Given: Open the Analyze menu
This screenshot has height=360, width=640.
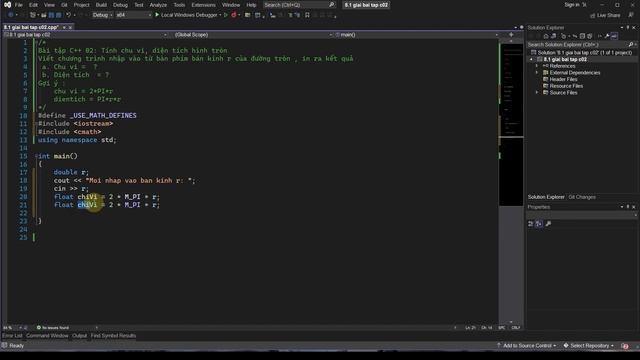Looking at the screenshot, I should click(x=158, y=5).
